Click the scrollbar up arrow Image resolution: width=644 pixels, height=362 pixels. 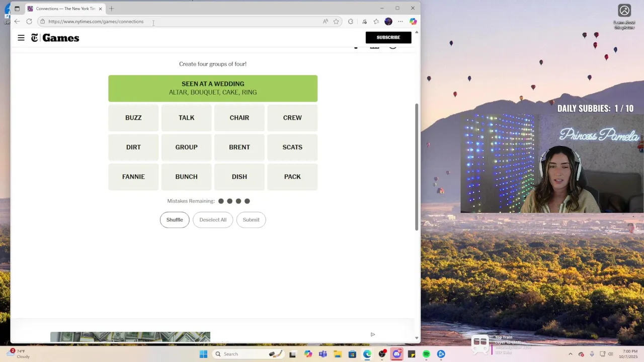tap(417, 32)
